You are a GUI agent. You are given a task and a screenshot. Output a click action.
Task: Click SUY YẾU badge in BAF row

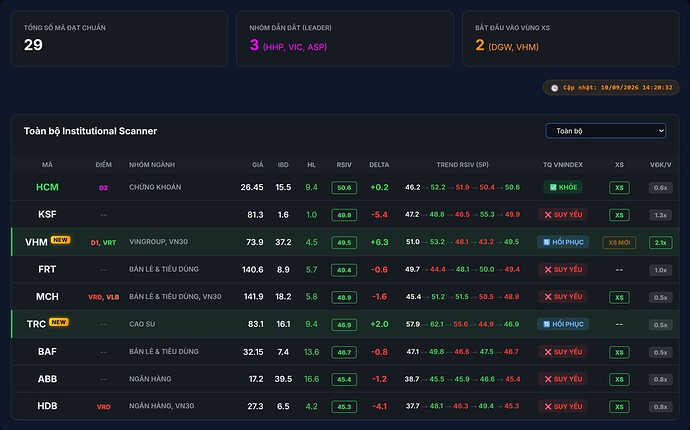click(563, 352)
